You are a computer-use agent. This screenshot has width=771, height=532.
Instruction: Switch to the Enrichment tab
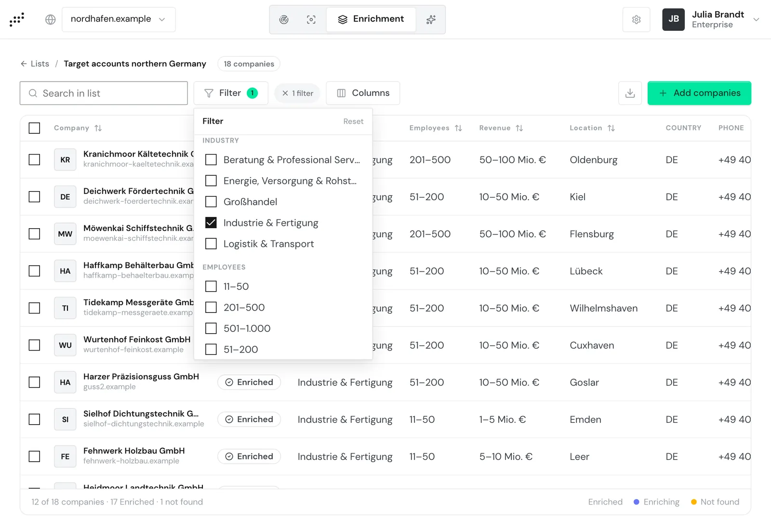click(x=371, y=19)
